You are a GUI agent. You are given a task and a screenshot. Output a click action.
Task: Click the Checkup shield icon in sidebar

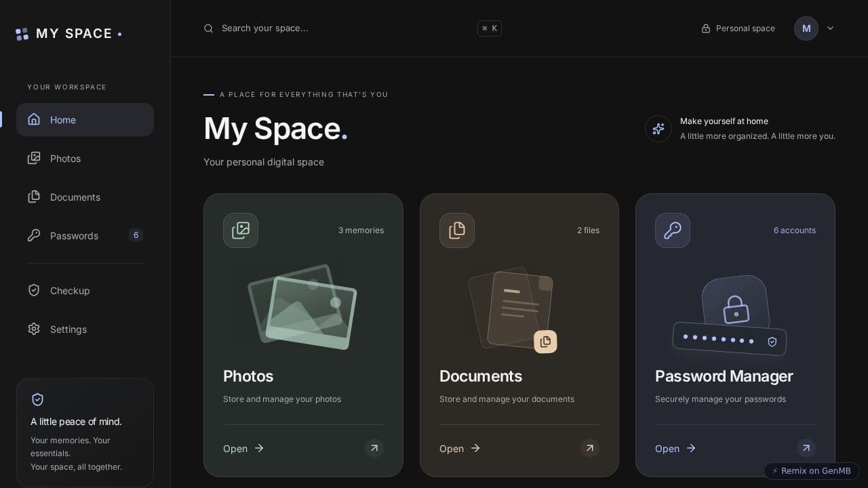[x=34, y=290]
